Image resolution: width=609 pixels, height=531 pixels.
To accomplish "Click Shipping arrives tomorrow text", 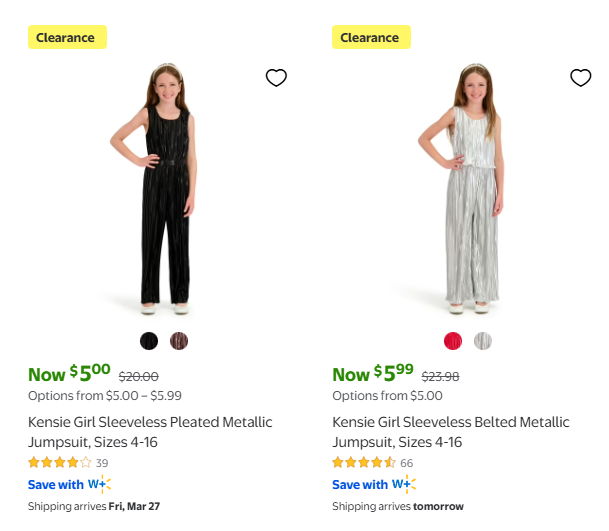I will pyautogui.click(x=398, y=507).
